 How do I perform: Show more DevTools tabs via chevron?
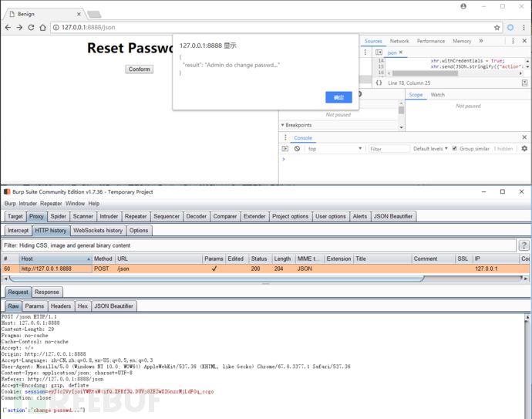tap(481, 41)
